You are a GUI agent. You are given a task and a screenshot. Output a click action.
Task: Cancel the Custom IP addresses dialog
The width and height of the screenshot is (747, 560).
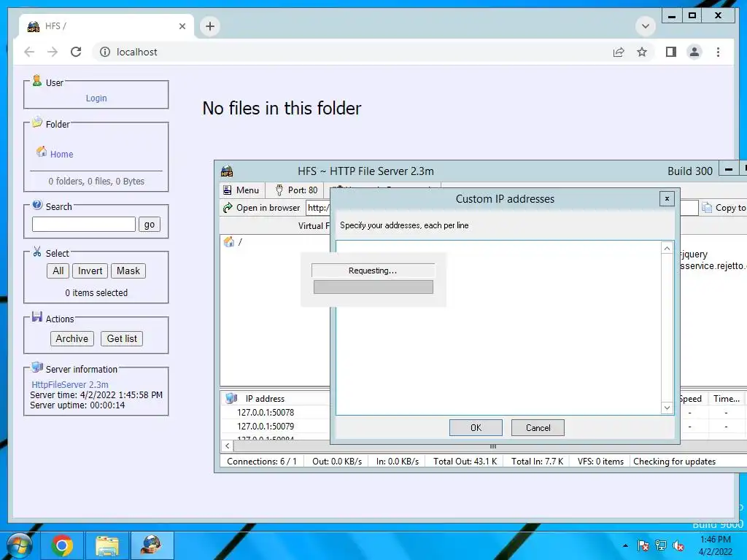pyautogui.click(x=538, y=427)
